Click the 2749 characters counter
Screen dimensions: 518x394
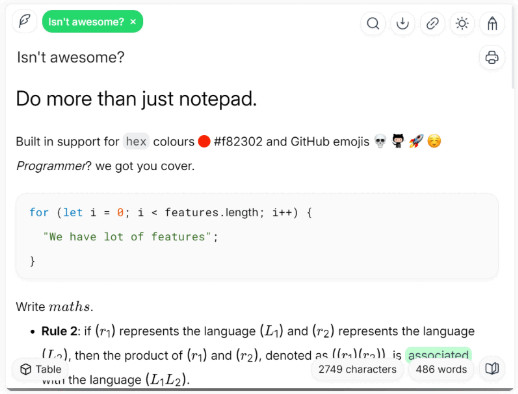357,369
